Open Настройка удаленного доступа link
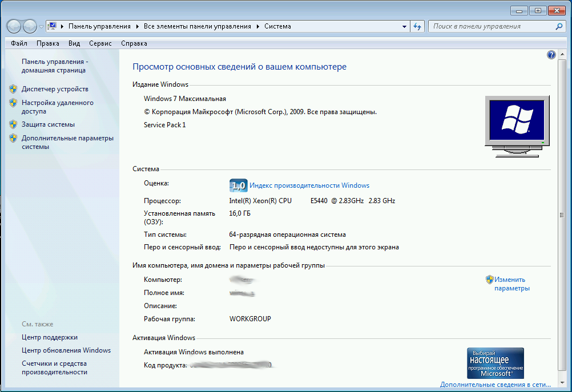Viewport: 572px width, 392px height. click(x=57, y=107)
